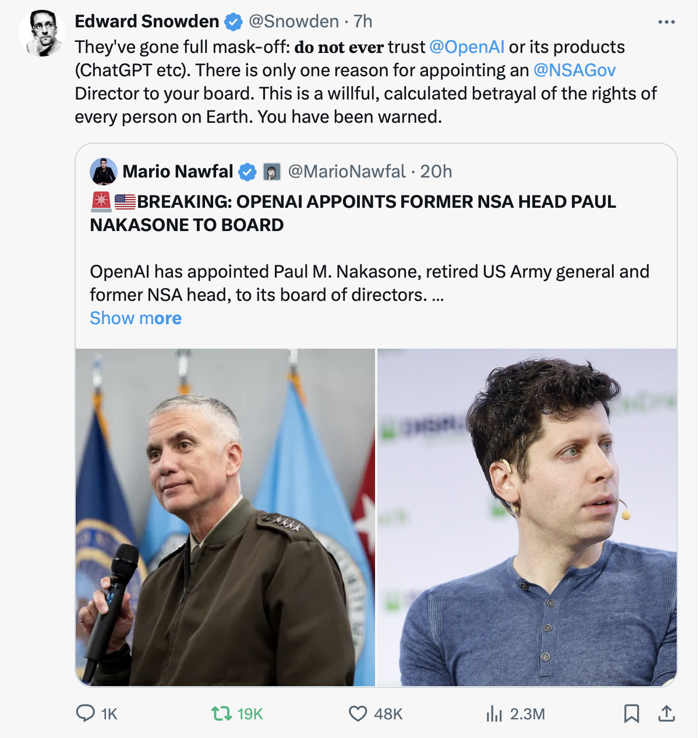Open the view analytics bar chart icon
Screen dimensions: 700x738
[494, 714]
